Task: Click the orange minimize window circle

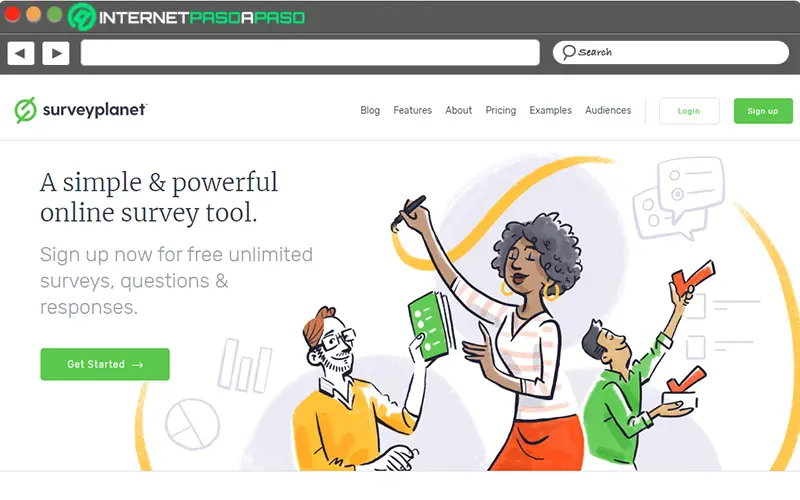Action: (34, 14)
